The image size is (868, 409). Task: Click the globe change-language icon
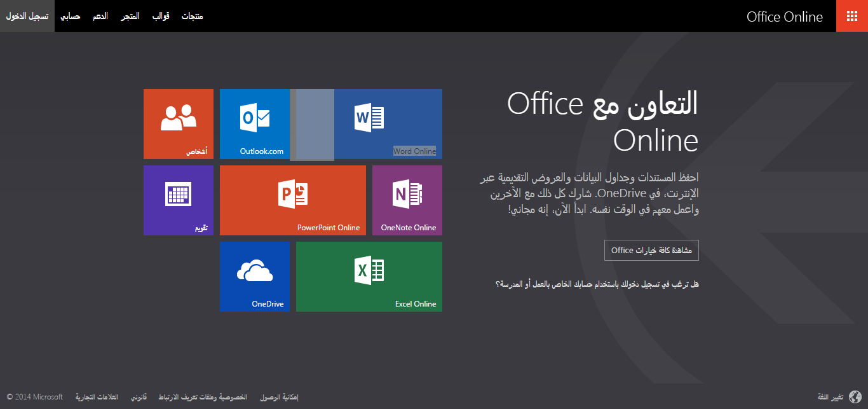click(x=855, y=397)
